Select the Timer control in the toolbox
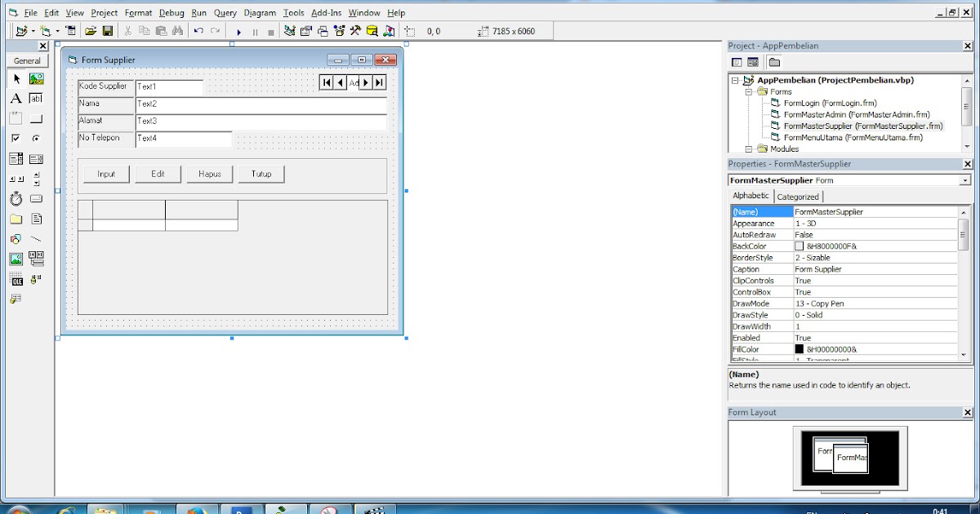Screen dimensions: 980x514 16,197
